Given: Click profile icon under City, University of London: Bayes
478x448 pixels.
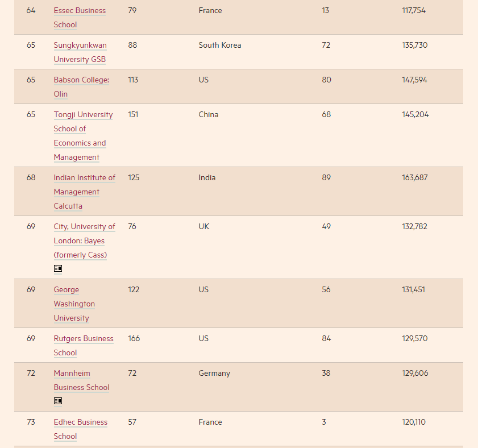Looking at the screenshot, I should coord(58,268).
